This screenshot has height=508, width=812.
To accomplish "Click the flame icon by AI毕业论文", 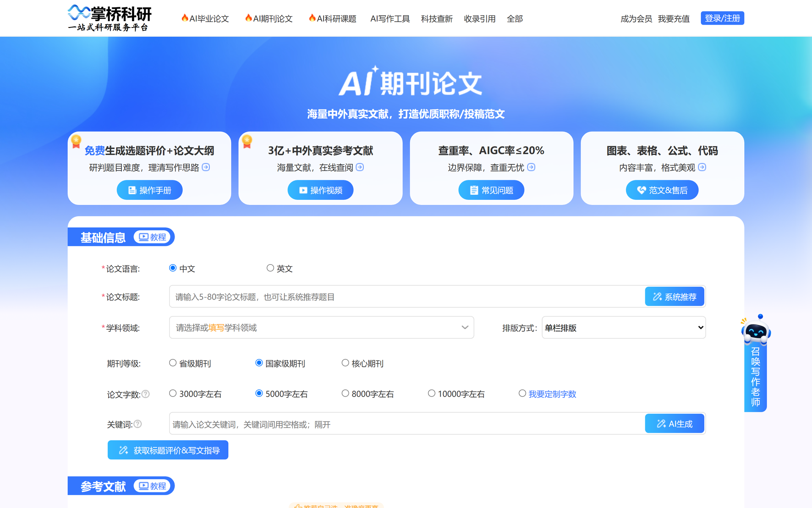I will [185, 18].
